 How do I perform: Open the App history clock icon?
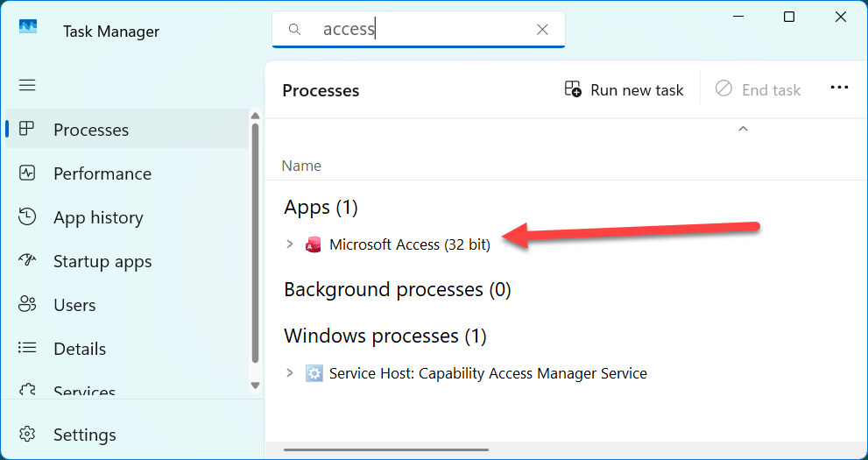pos(27,217)
